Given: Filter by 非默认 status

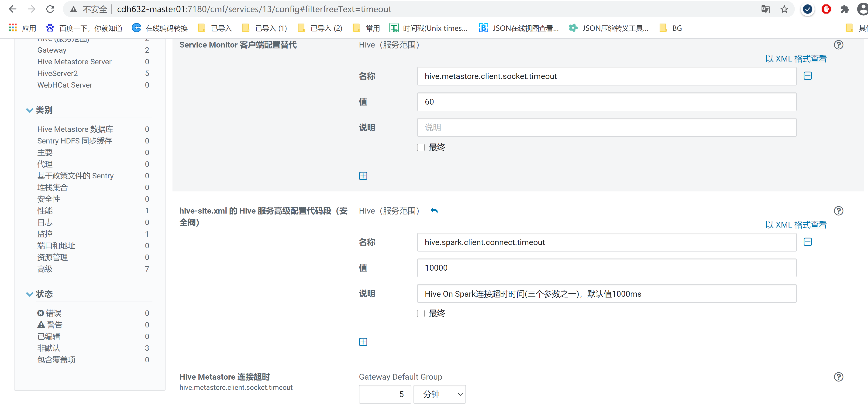Looking at the screenshot, I should coord(48,348).
